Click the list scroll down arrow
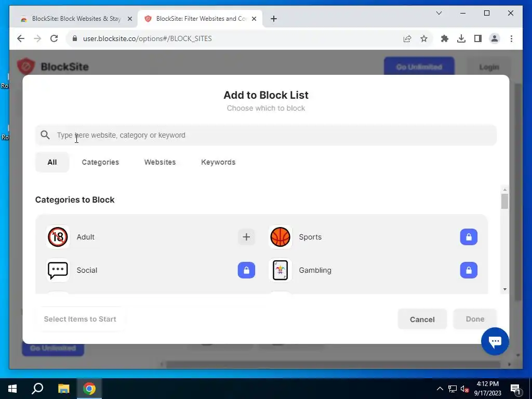Screen dimensions: 532x399 coord(505,289)
